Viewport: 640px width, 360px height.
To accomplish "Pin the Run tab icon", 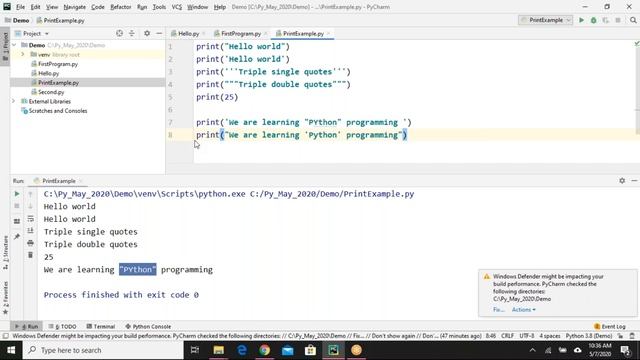I will click(x=17, y=237).
